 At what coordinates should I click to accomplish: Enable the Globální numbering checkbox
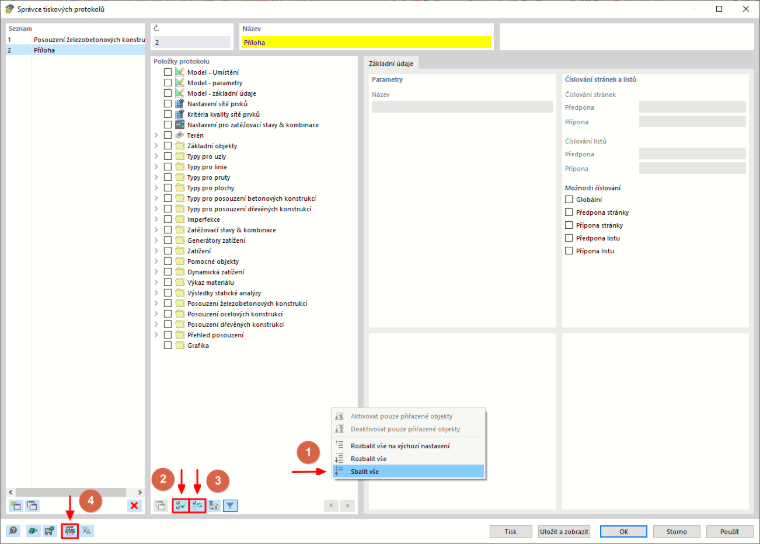(x=569, y=199)
